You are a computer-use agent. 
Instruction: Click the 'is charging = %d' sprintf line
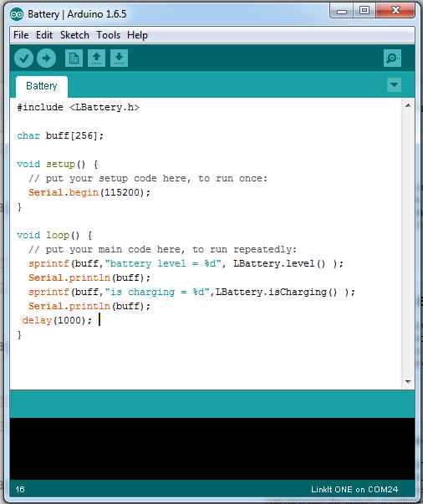coord(192,292)
